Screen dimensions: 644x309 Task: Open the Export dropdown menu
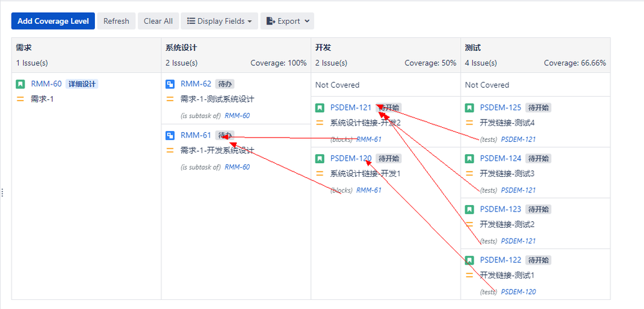click(287, 21)
